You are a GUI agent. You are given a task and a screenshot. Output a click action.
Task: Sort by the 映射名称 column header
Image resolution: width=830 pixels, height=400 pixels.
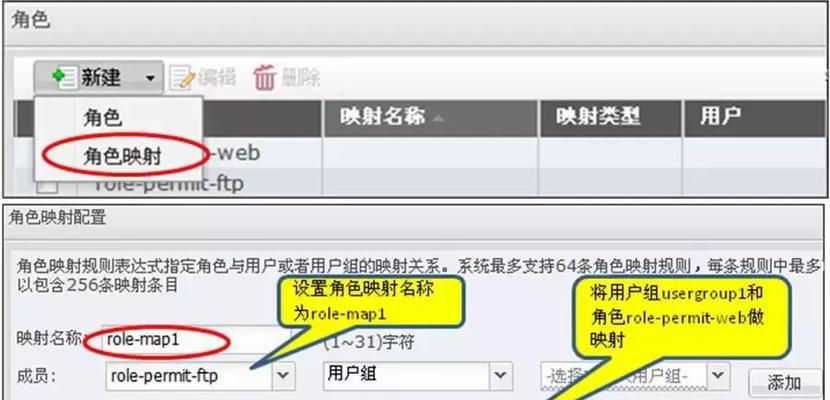382,117
